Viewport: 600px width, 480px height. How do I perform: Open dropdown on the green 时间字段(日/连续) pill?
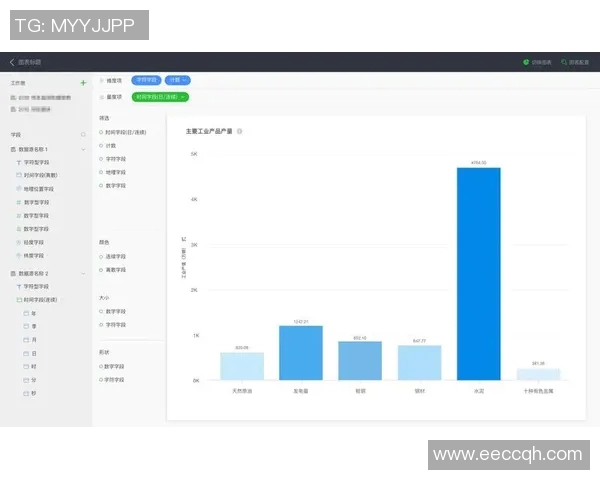182,97
